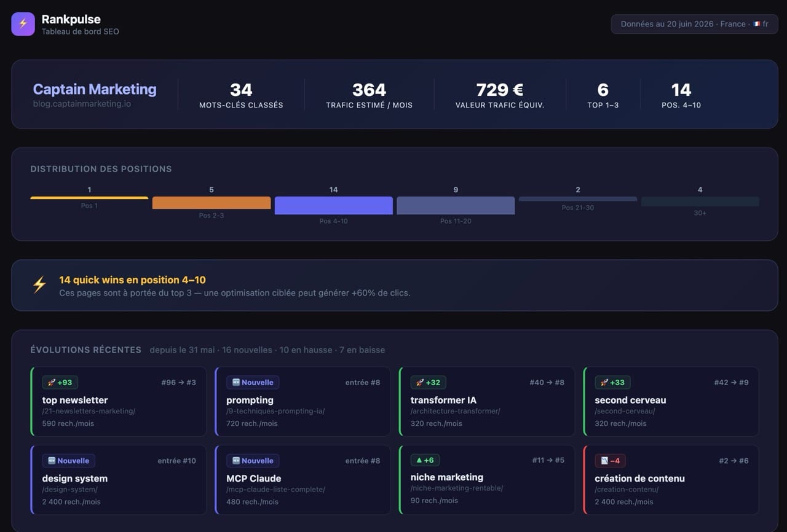Screen dimensions: 787x532
Task: Click the +32 rocket badge on transformer IA
Action: 429,382
